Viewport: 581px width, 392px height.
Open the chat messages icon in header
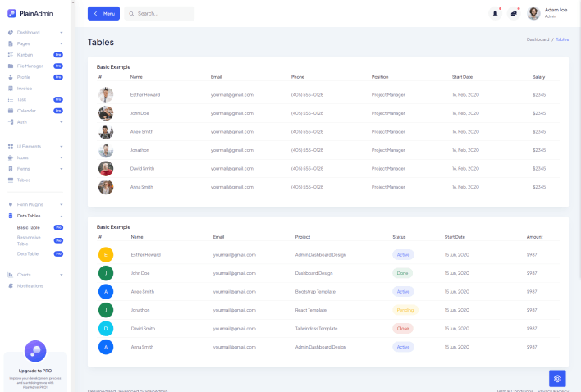514,13
